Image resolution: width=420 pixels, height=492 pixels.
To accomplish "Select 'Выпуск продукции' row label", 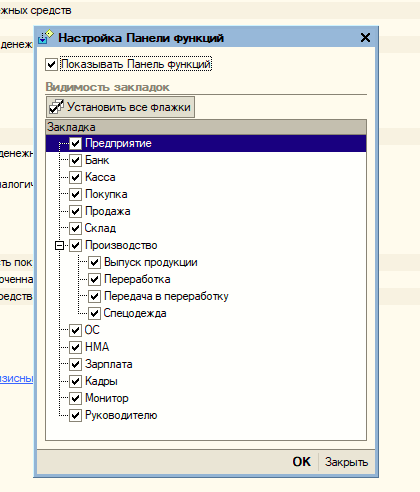I will tap(151, 262).
